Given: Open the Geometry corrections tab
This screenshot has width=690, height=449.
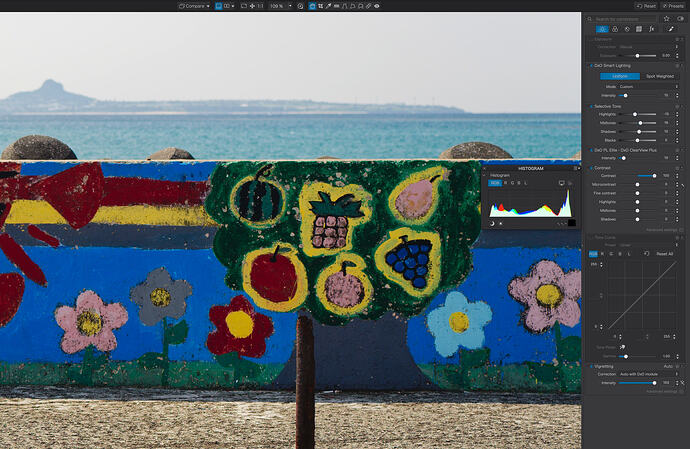Looking at the screenshot, I should 639,29.
